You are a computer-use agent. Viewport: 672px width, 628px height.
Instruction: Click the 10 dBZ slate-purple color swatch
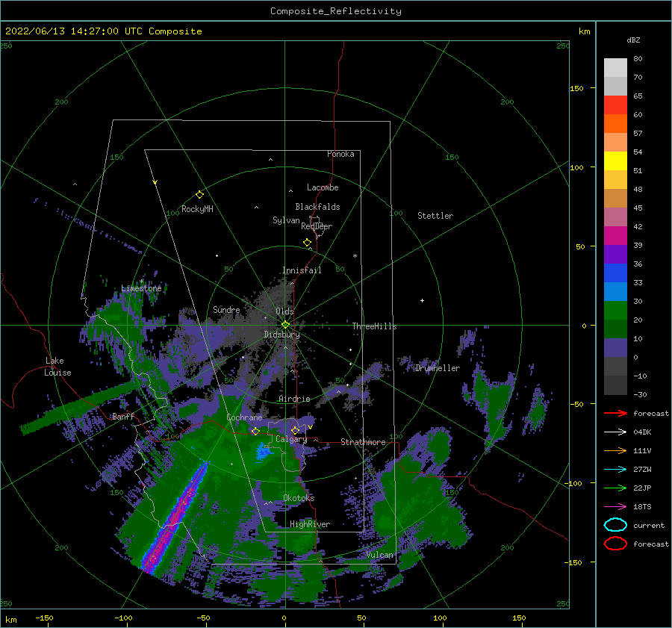point(615,348)
